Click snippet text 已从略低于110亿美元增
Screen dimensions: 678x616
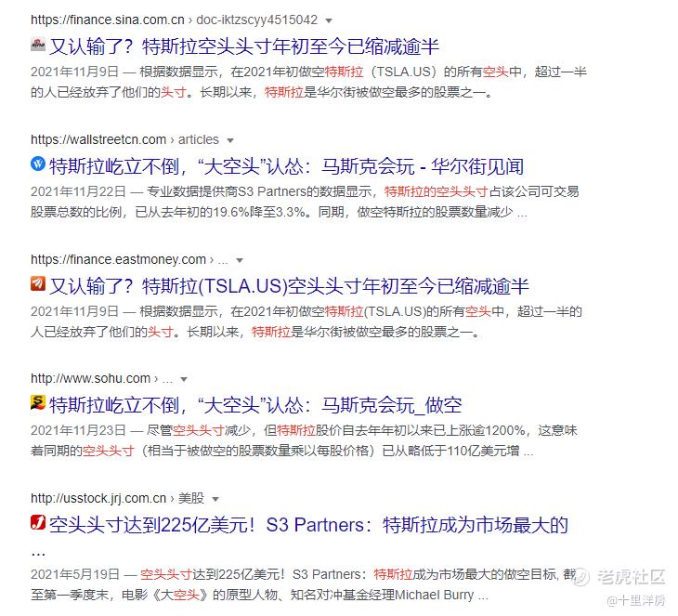click(x=451, y=451)
